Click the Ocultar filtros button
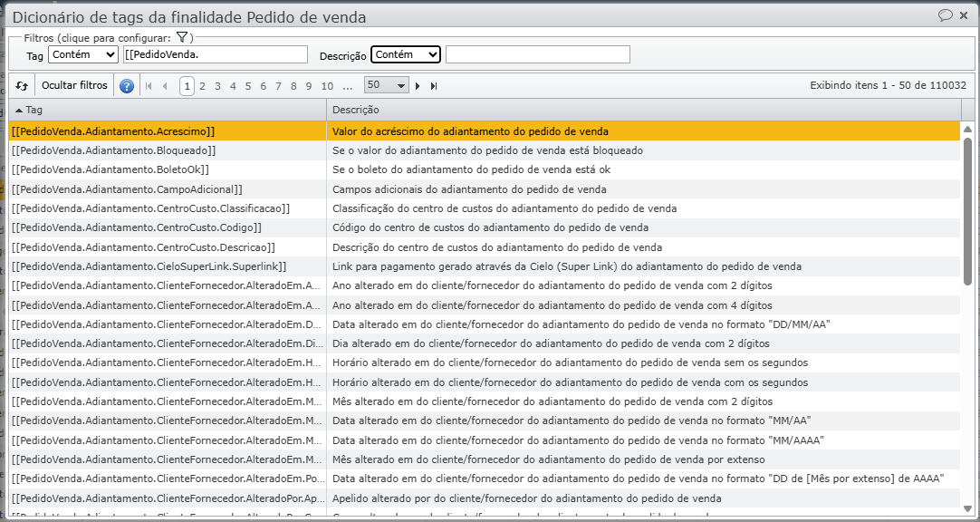 pos(74,86)
